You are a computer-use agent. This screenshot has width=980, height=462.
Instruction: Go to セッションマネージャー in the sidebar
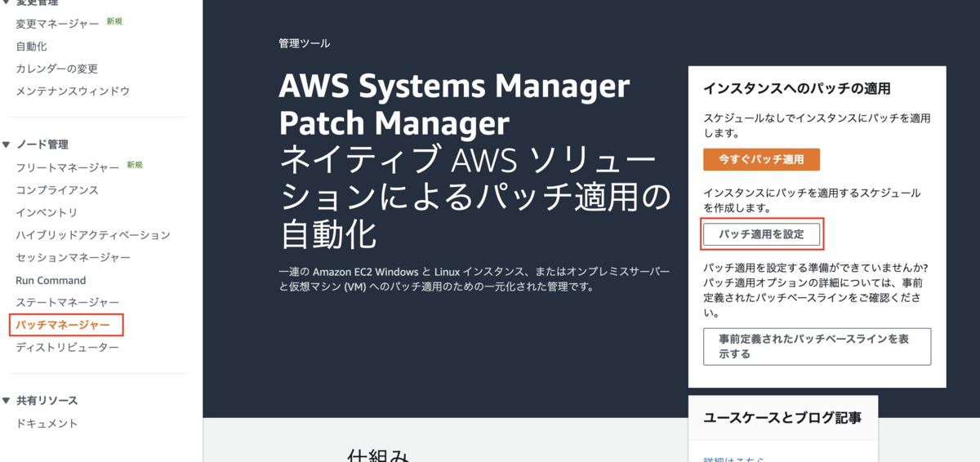(73, 257)
